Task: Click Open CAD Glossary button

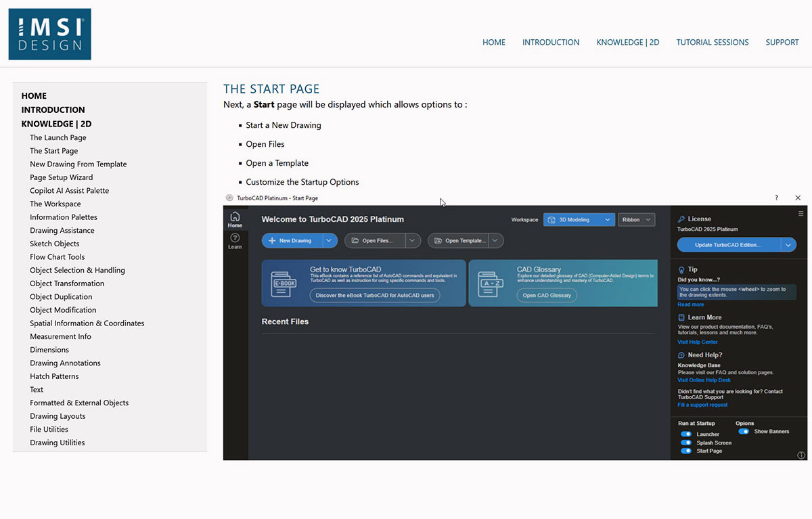Action: coord(547,295)
